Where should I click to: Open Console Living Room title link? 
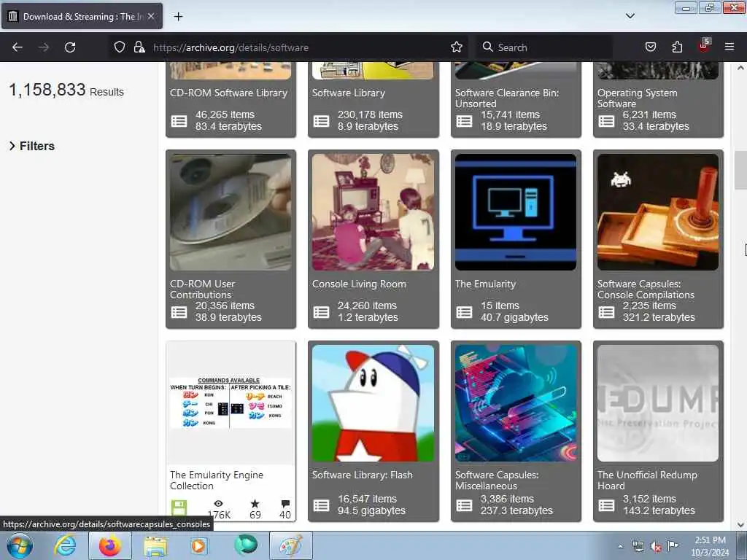(x=359, y=284)
